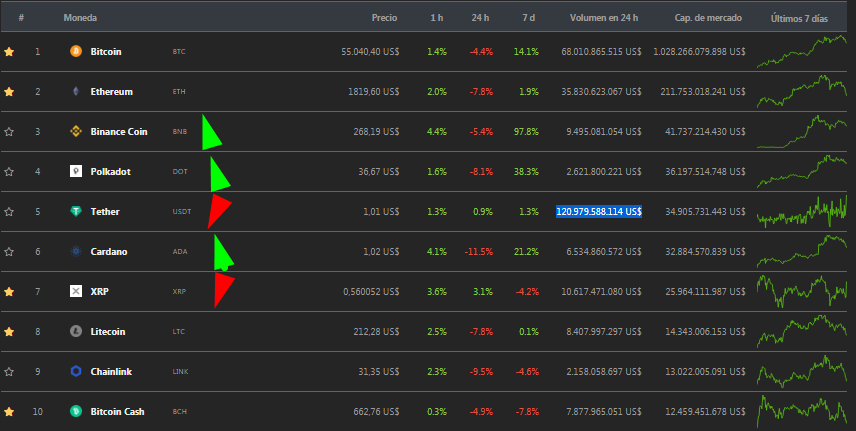Click the Bitcoin Cash logo icon
The height and width of the screenshot is (431, 856).
point(76,411)
